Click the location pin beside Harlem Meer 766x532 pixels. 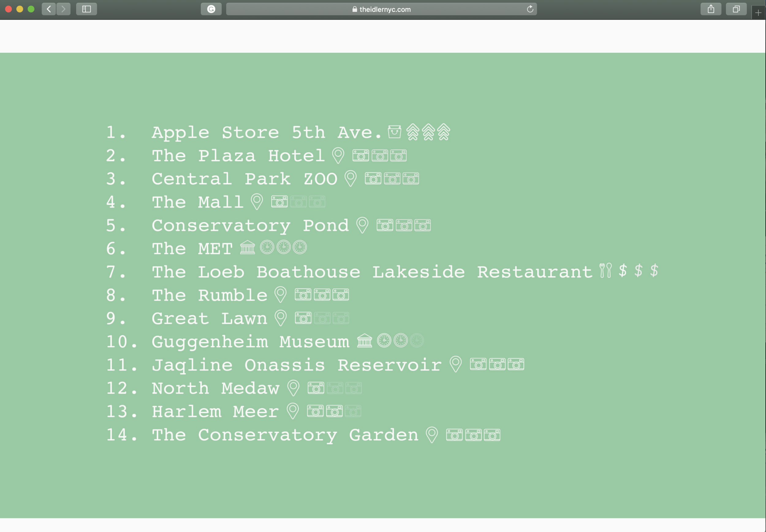293,411
